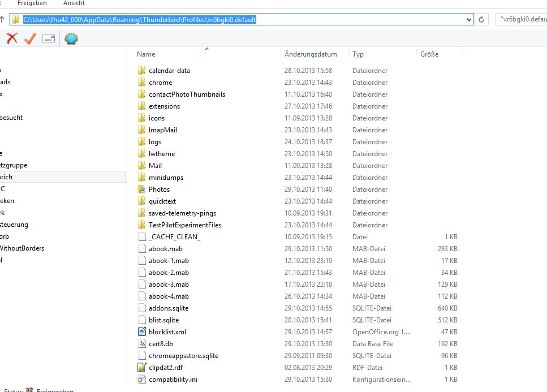Select the abook-2.mab file name
Screen dimensions: 547x392
(x=169, y=273)
